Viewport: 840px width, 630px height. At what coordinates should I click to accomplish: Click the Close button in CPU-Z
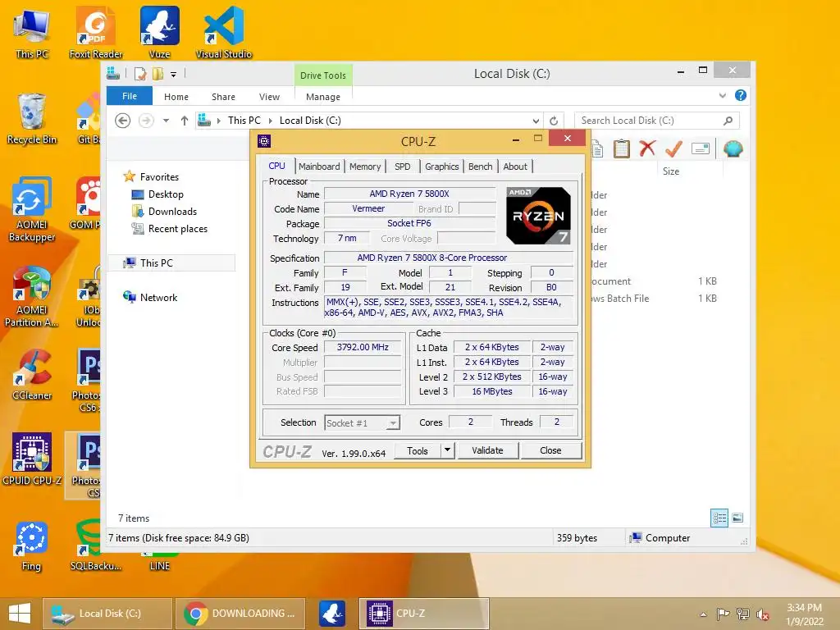550,450
